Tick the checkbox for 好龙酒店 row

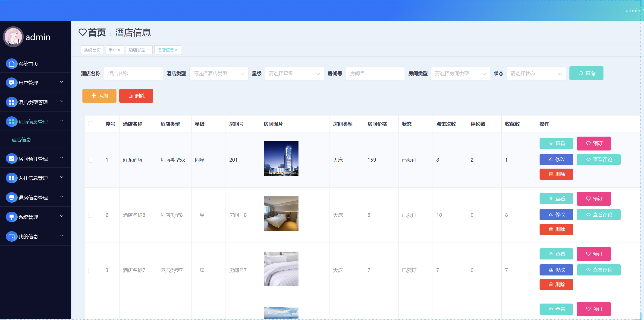[91, 160]
